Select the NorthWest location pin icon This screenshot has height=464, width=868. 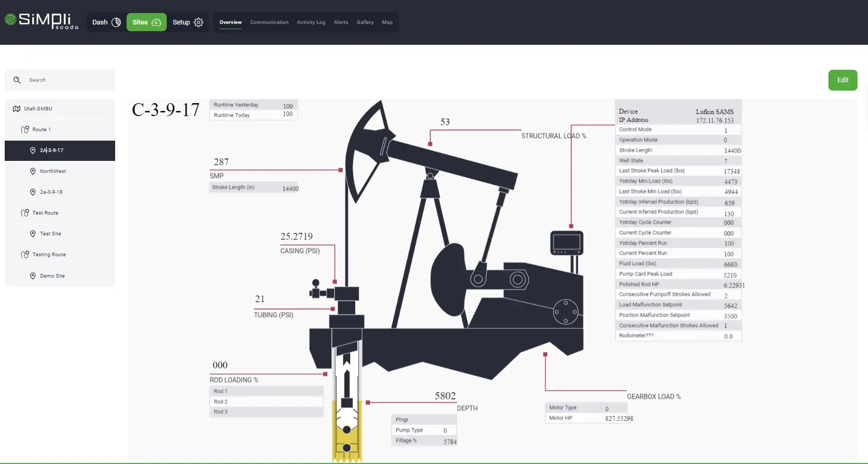tap(33, 171)
